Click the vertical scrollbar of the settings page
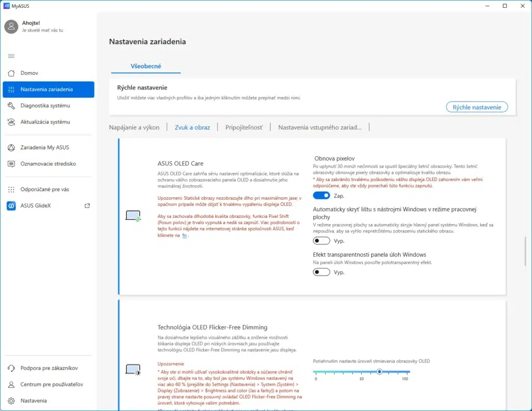 (526, 251)
